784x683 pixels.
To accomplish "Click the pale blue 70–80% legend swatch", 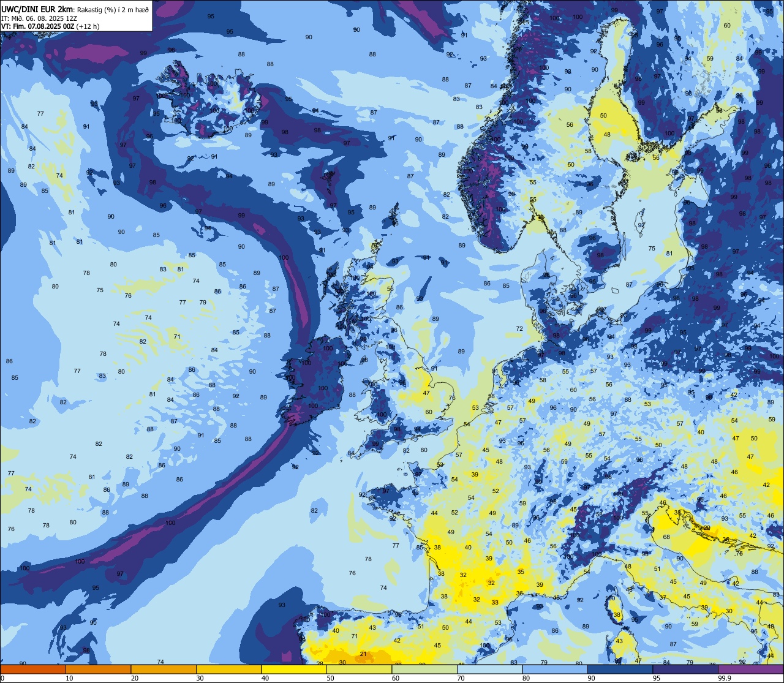I will (489, 669).
